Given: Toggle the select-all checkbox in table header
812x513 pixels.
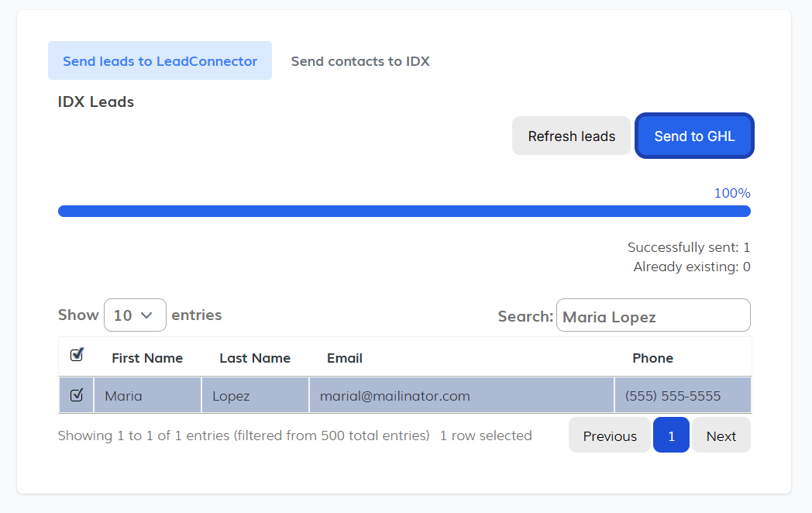Looking at the screenshot, I should (x=77, y=355).
